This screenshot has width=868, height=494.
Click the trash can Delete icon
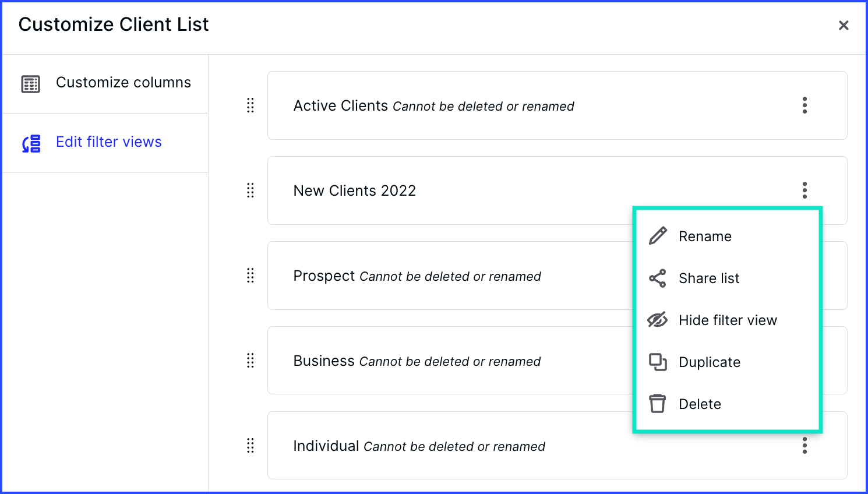(658, 404)
